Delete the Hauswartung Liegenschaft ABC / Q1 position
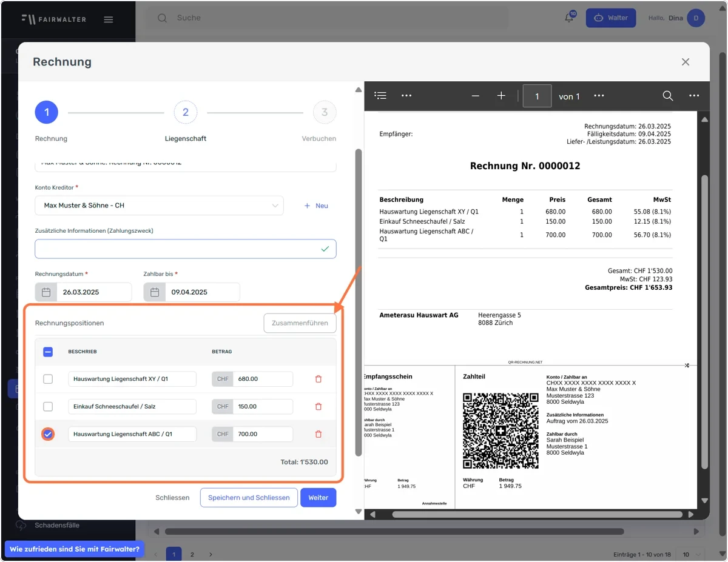The image size is (728, 562). pos(318,434)
